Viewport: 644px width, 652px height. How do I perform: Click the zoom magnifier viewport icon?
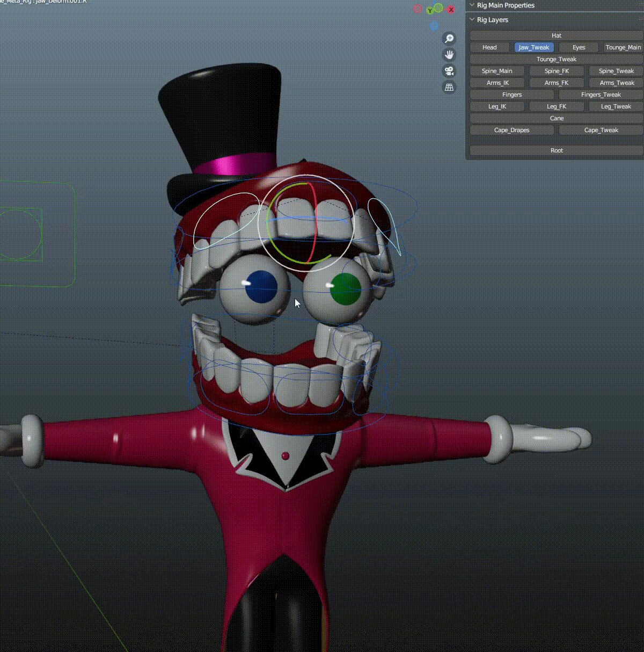coord(449,39)
